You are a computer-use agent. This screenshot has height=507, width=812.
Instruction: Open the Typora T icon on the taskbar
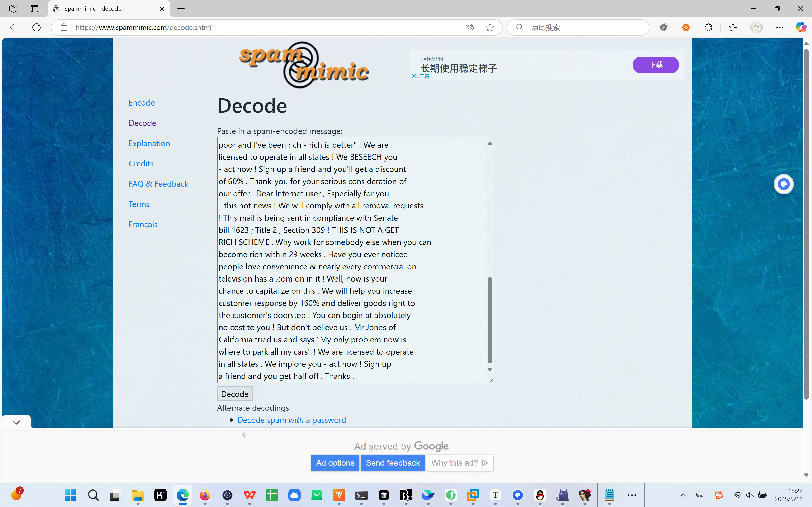pos(495,495)
